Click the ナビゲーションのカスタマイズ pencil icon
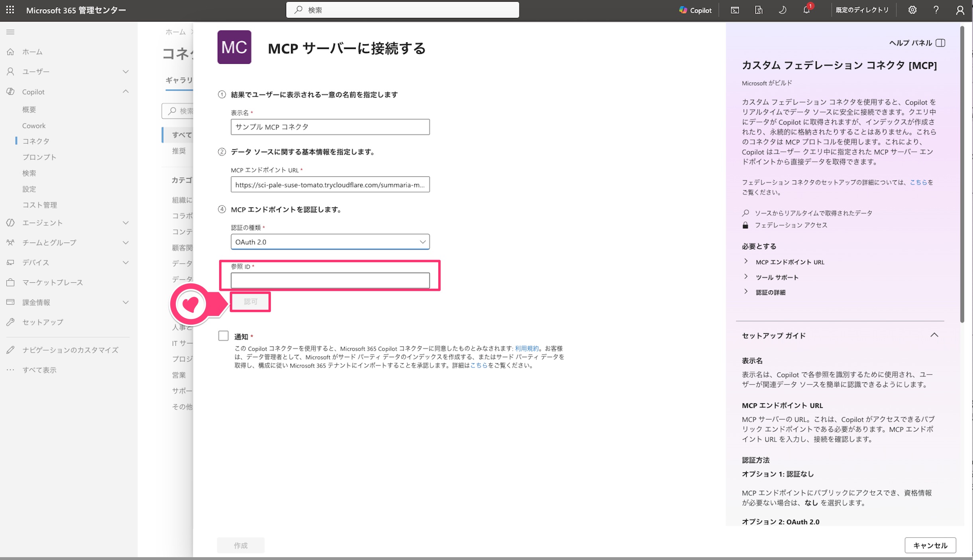The height and width of the screenshot is (560, 973). (10, 350)
